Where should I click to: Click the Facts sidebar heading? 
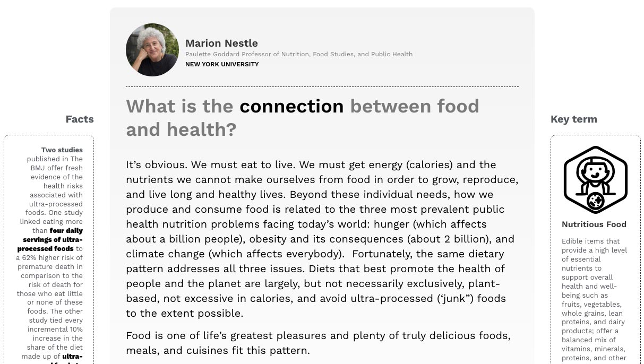(x=80, y=119)
